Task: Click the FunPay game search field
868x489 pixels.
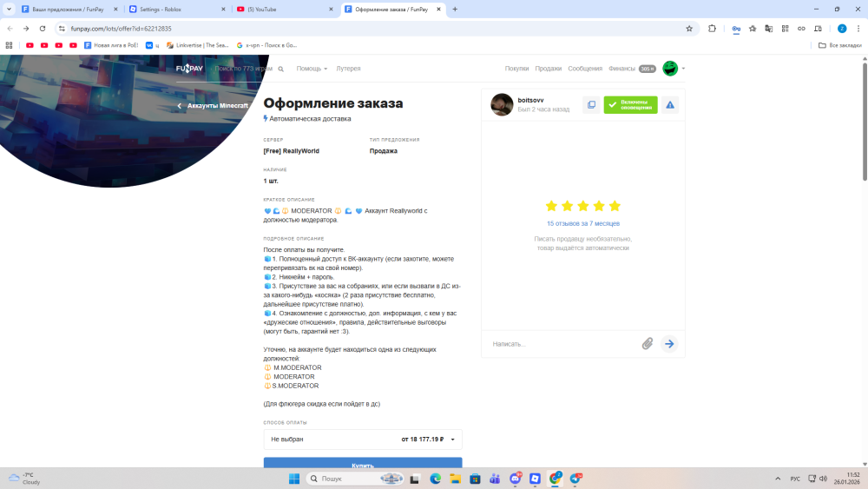Action: point(243,69)
